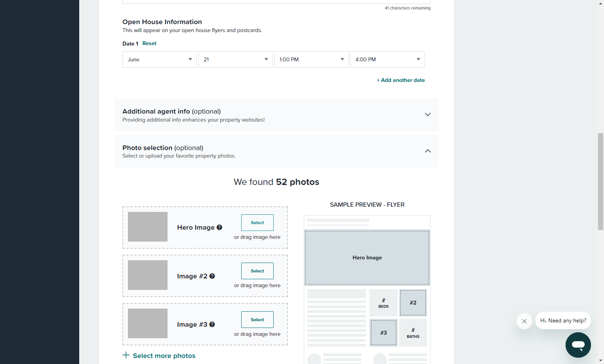Click the #3 slot in flyer preview
Image resolution: width=604 pixels, height=364 pixels.
click(x=383, y=333)
